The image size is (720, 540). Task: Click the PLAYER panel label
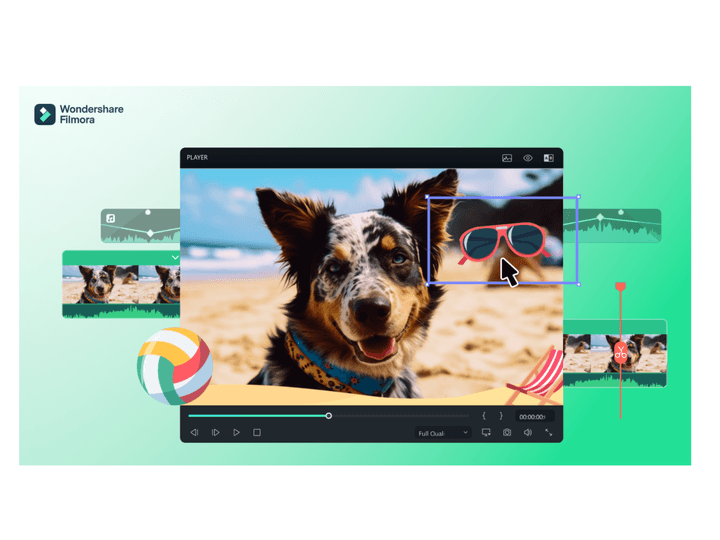pos(197,158)
